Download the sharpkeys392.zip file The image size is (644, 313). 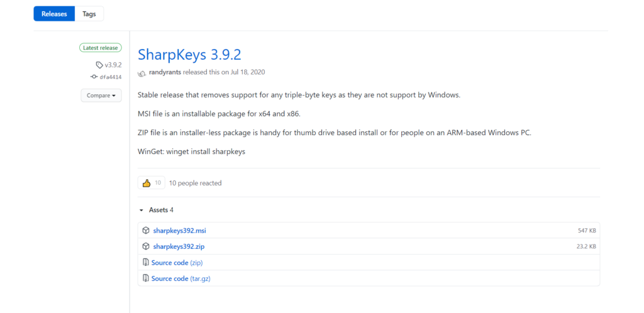[179, 246]
